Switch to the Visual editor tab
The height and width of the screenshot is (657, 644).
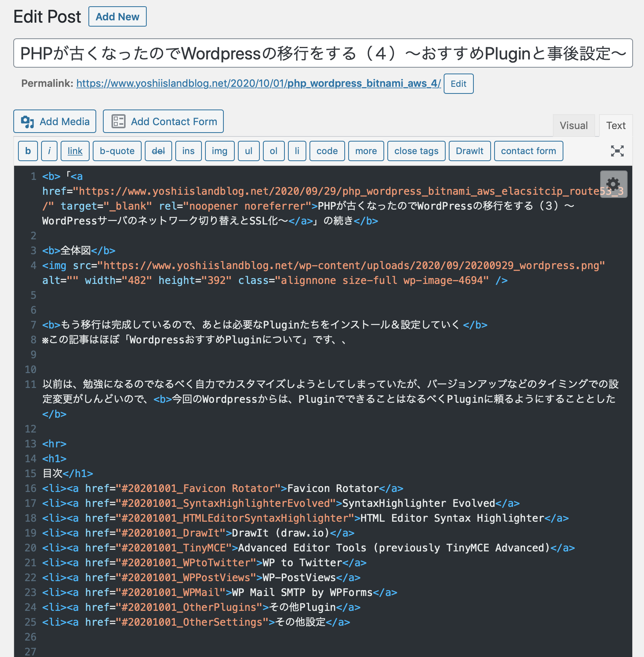click(x=574, y=126)
